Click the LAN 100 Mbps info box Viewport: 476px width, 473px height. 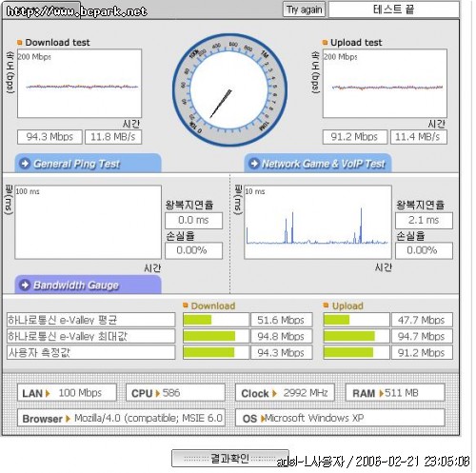(x=67, y=393)
